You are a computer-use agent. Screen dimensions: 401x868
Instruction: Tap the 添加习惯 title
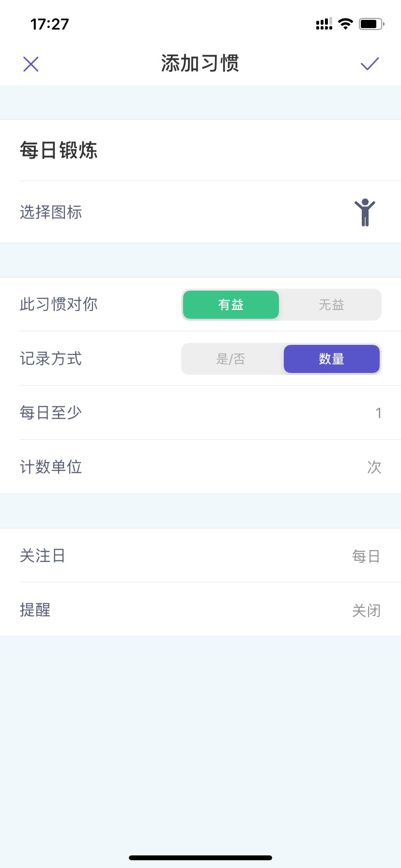200,63
